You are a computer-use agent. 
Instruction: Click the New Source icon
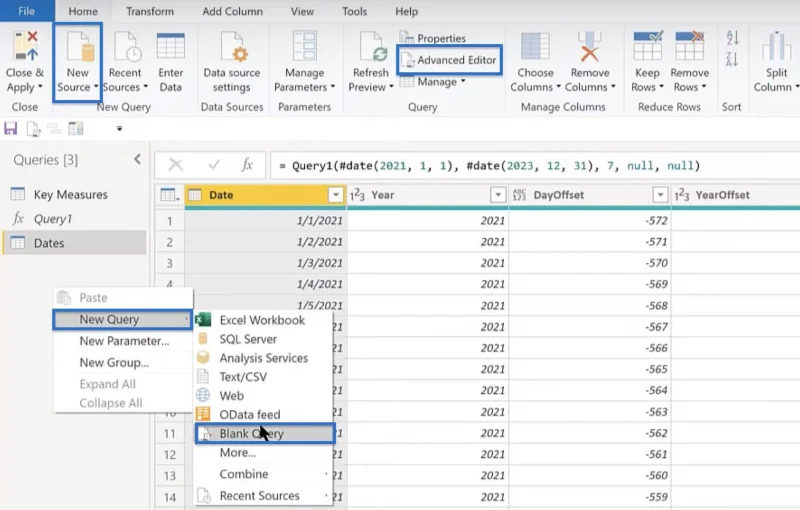79,47
